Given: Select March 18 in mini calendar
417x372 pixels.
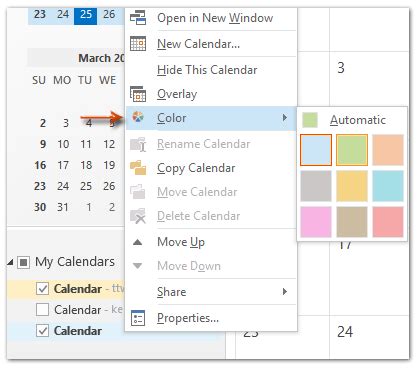Looking at the screenshot, I should (86, 165).
